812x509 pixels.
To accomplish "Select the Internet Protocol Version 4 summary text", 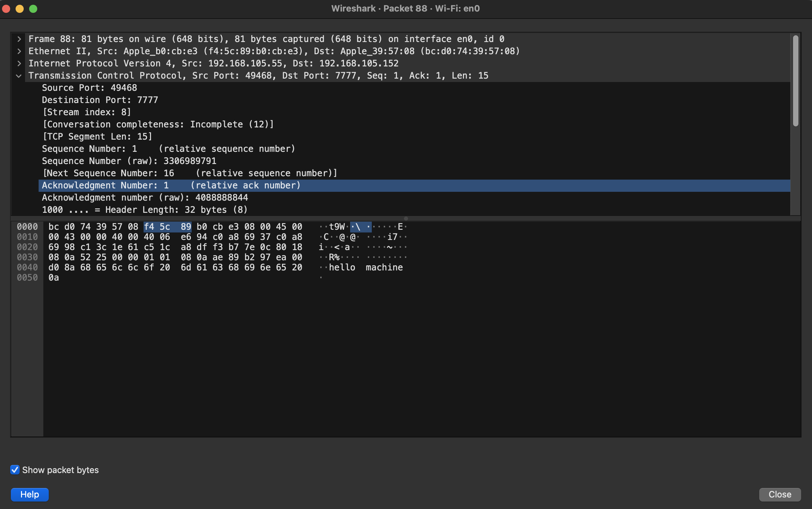I will [x=213, y=63].
